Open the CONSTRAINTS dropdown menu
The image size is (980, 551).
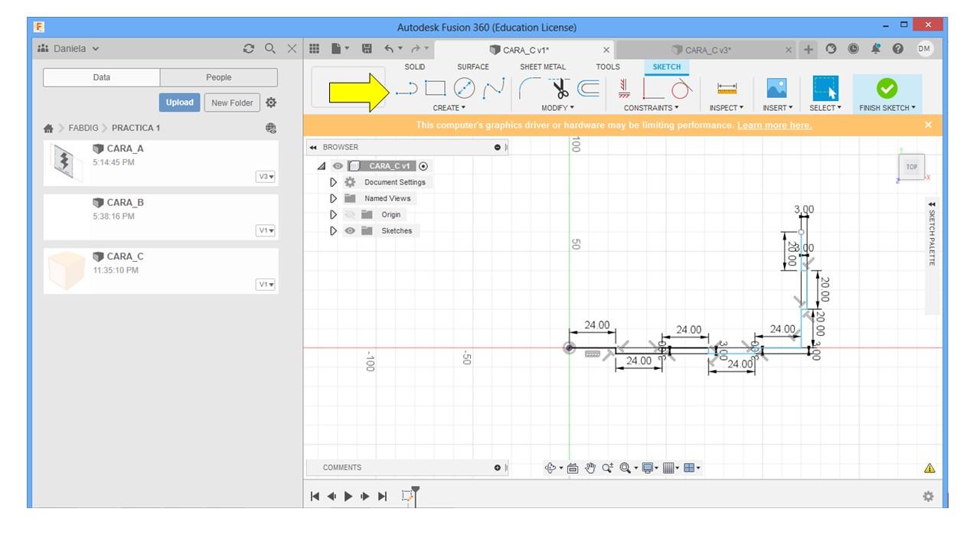pos(652,108)
